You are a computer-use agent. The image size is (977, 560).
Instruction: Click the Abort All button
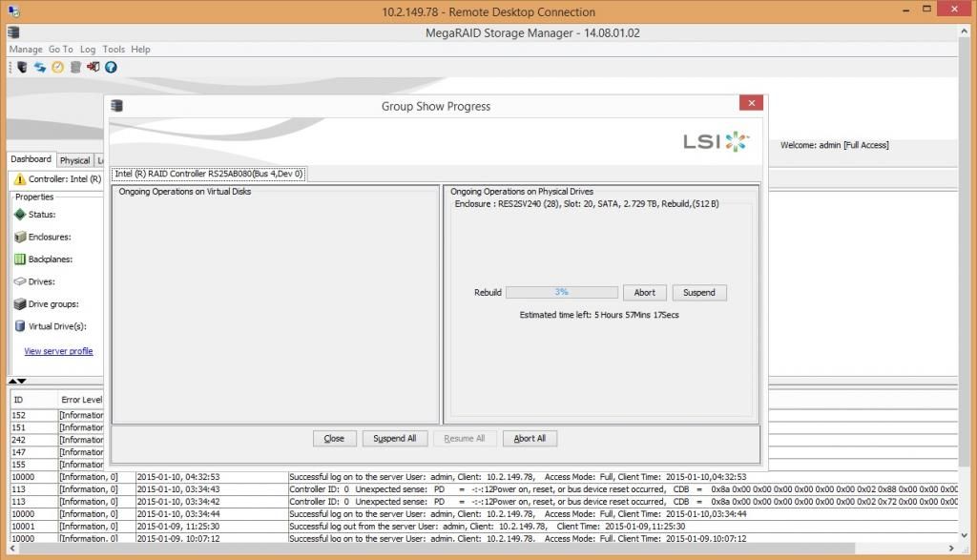click(x=530, y=439)
